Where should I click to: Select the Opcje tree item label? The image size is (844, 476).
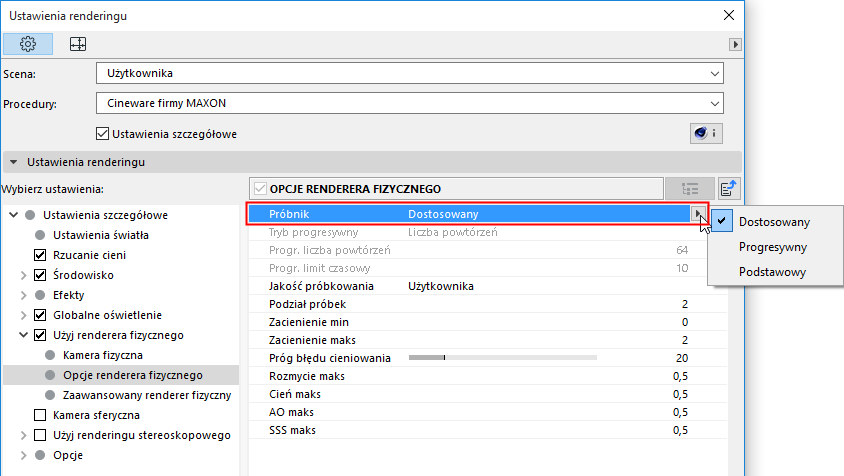click(x=68, y=455)
